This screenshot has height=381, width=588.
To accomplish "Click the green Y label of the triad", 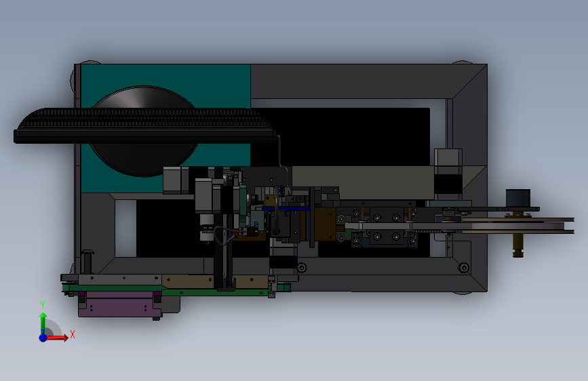I will click(x=43, y=305).
